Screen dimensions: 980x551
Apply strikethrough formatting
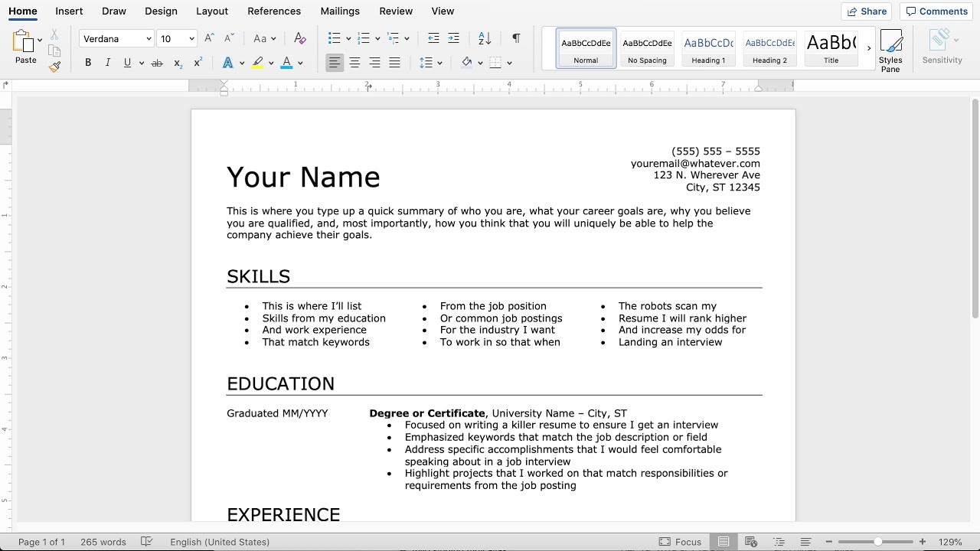pyautogui.click(x=158, y=63)
